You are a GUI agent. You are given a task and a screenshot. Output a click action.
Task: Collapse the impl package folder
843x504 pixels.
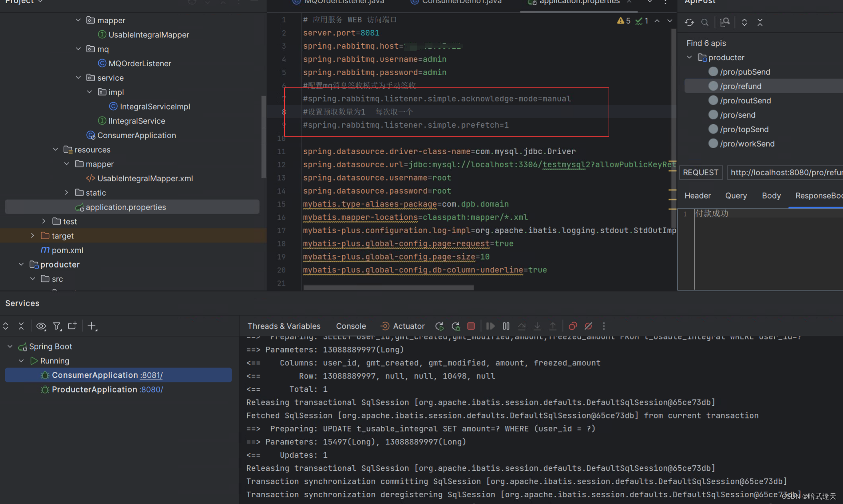coord(89,92)
